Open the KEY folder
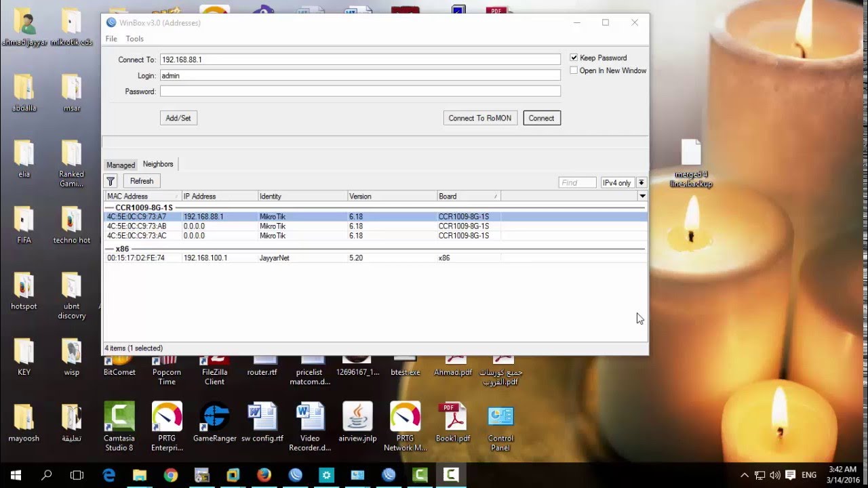The image size is (868, 488). (x=24, y=357)
